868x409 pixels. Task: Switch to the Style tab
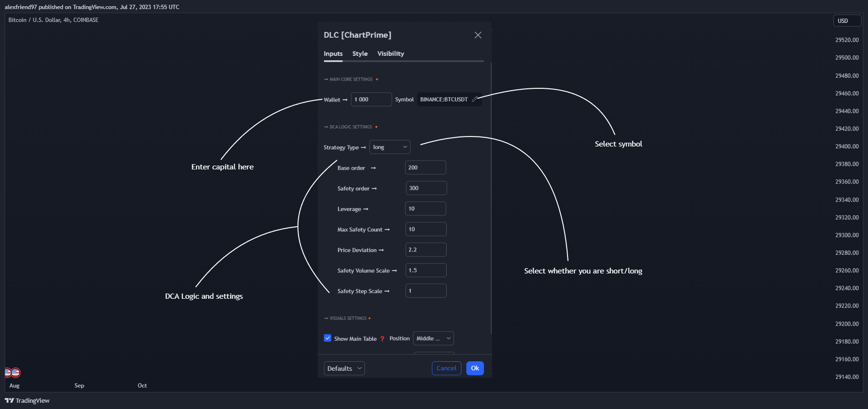(x=360, y=53)
